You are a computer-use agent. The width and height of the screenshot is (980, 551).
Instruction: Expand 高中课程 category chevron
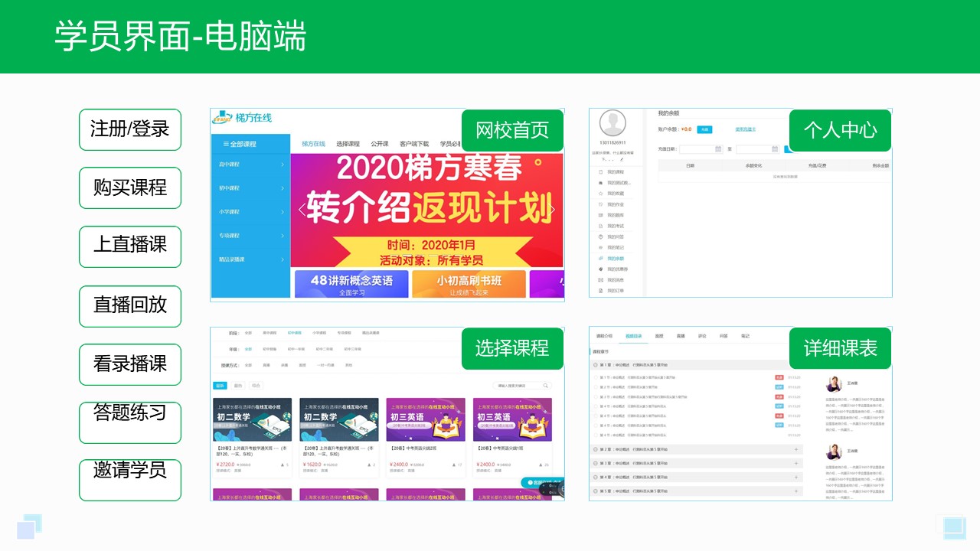(x=282, y=165)
